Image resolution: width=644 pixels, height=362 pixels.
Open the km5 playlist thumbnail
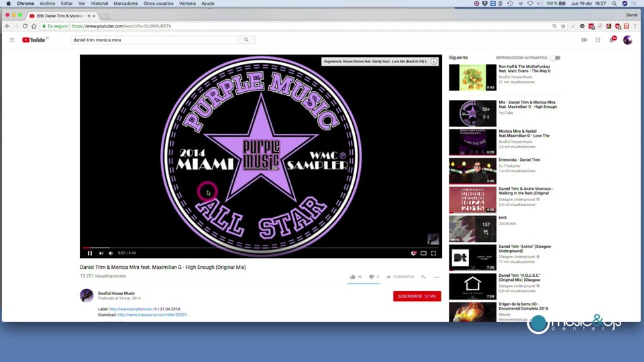472,229
